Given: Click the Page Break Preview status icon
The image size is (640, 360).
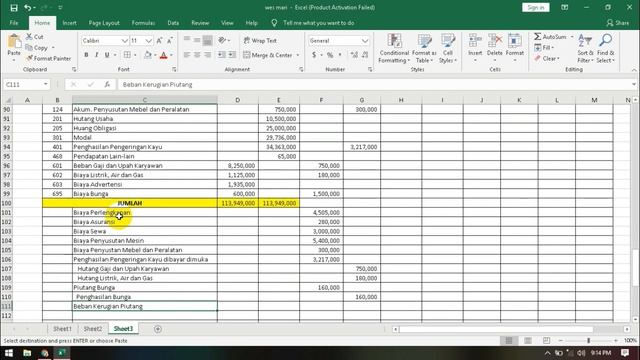Looking at the screenshot, I should [546, 340].
